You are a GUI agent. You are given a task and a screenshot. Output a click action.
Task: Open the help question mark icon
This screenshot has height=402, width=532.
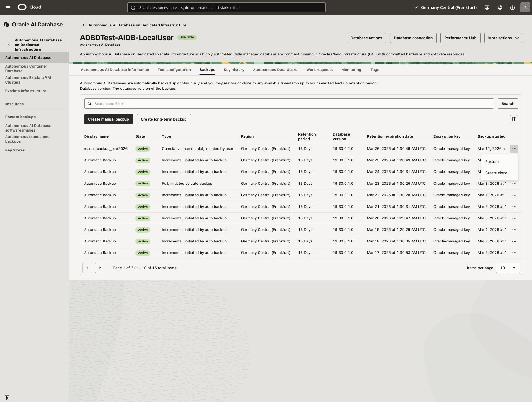click(512, 7)
